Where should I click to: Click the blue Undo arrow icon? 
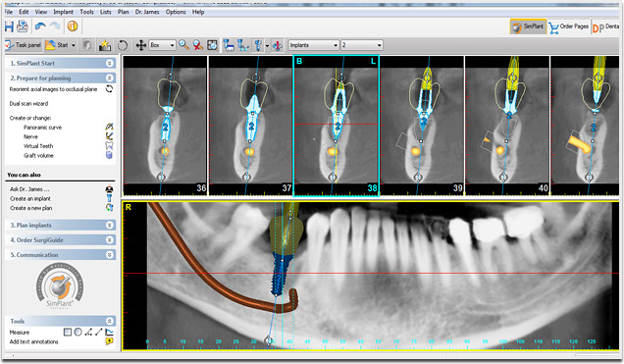click(x=40, y=26)
